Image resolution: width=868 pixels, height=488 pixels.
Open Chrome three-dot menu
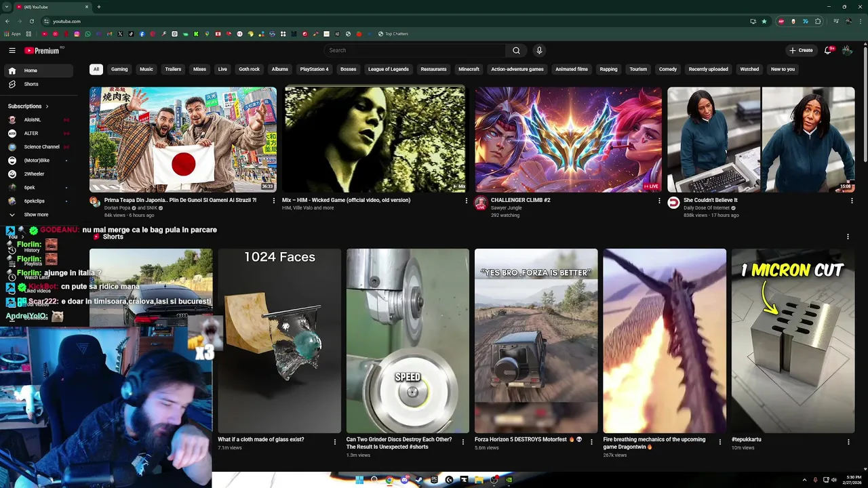click(861, 21)
